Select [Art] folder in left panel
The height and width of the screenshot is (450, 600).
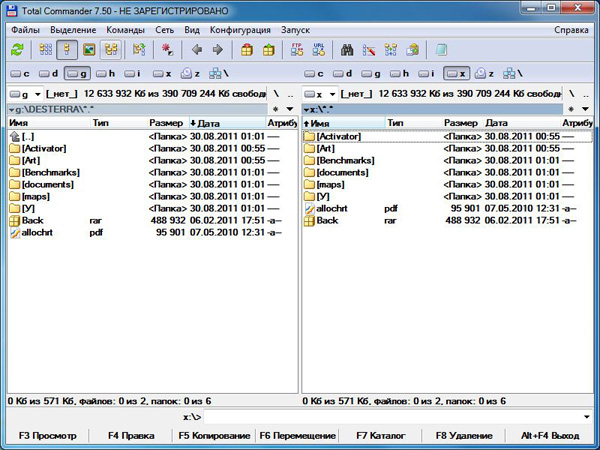(x=153, y=160)
